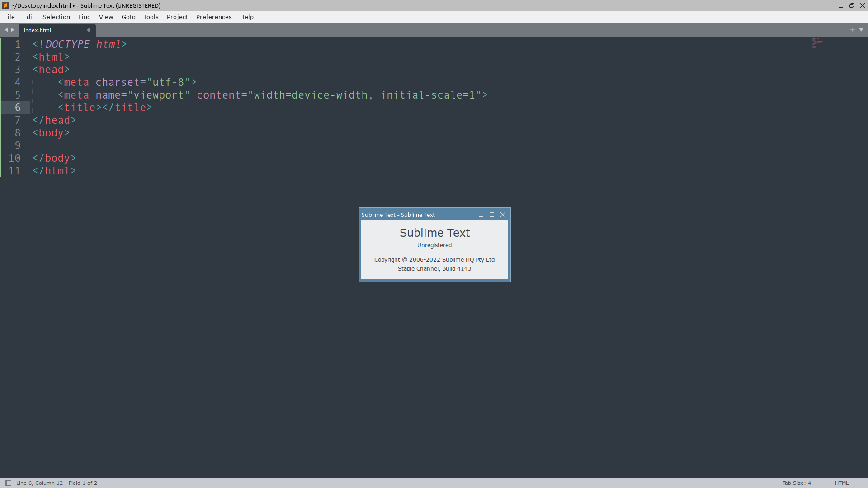Screen dimensions: 868x488
Task: Click line number 11 in gutter
Action: coord(14,171)
